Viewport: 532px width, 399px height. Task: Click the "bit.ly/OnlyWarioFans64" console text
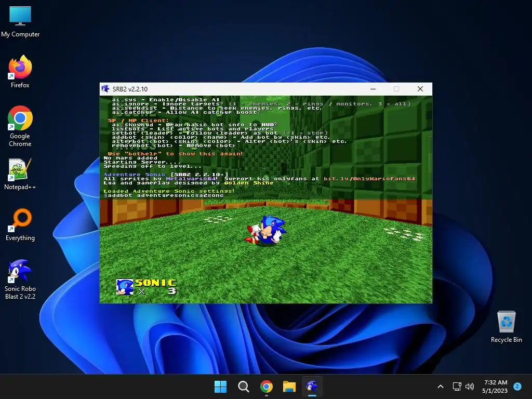[369, 179]
